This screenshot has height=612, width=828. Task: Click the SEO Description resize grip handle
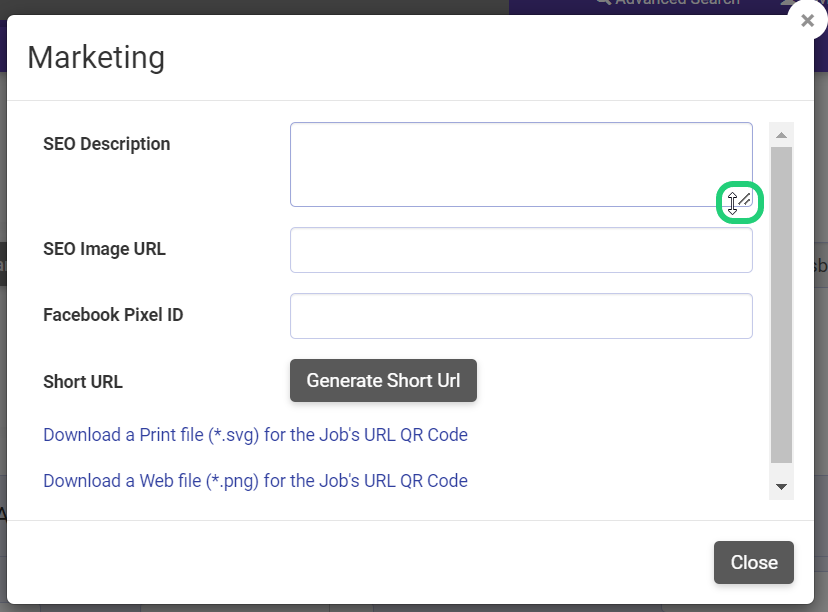click(745, 199)
